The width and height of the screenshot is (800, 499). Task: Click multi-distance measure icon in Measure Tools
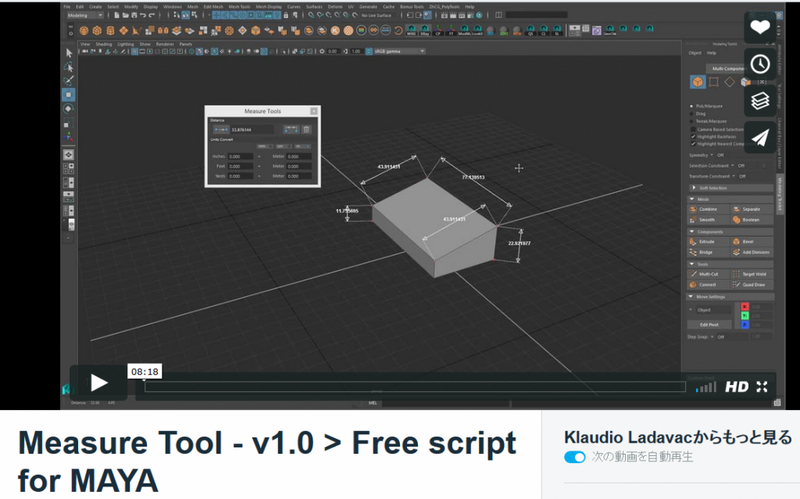point(291,130)
